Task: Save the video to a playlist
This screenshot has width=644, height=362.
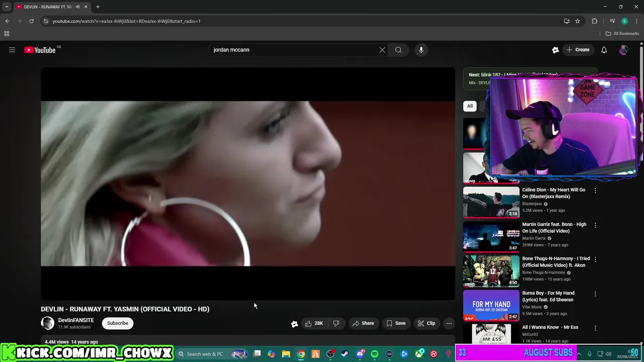Action: (396, 323)
